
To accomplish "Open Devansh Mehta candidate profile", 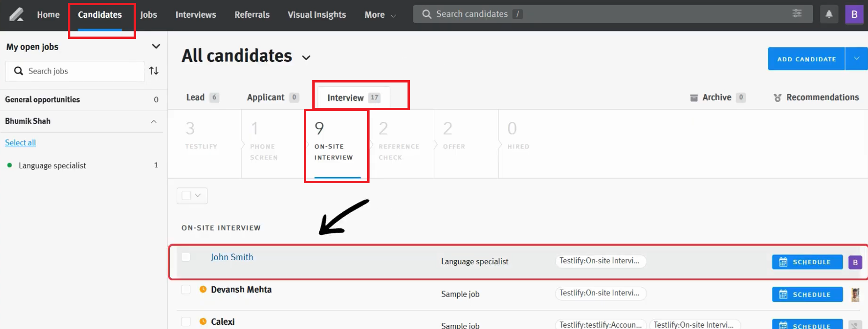I will pos(241,289).
